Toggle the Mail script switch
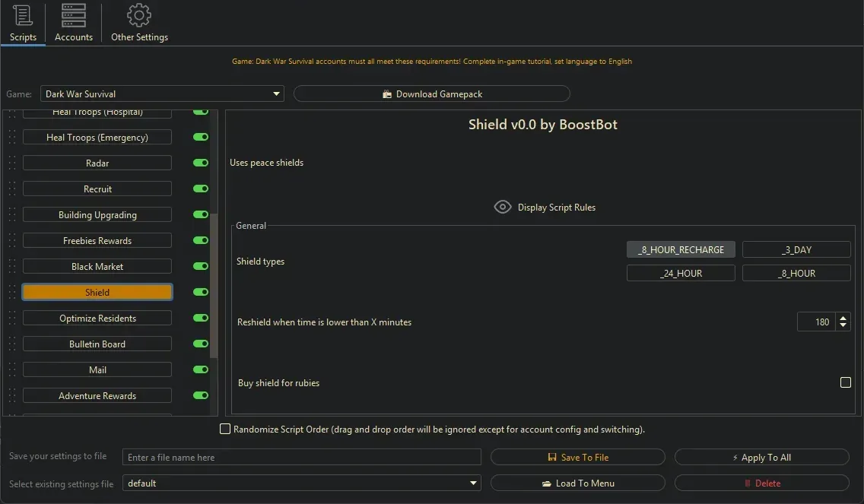Screen dimensions: 864x504 [201, 370]
